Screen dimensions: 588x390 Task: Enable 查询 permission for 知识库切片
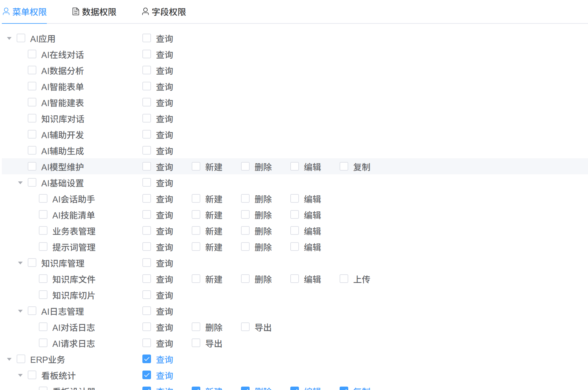(147, 295)
